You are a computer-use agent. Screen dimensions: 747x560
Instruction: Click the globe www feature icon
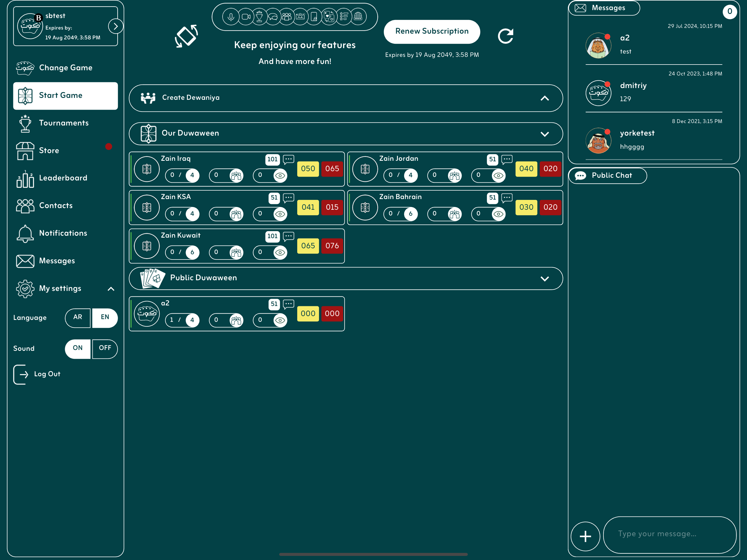[x=358, y=17]
